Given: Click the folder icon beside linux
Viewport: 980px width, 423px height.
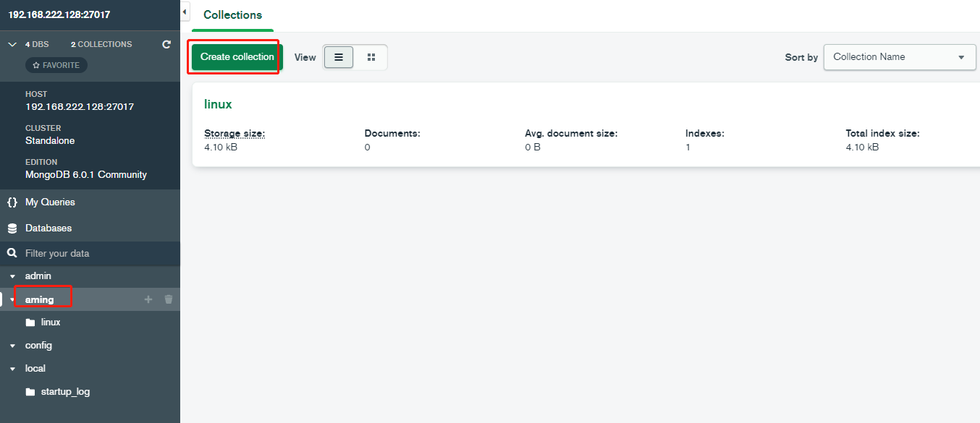Looking at the screenshot, I should click(x=30, y=322).
